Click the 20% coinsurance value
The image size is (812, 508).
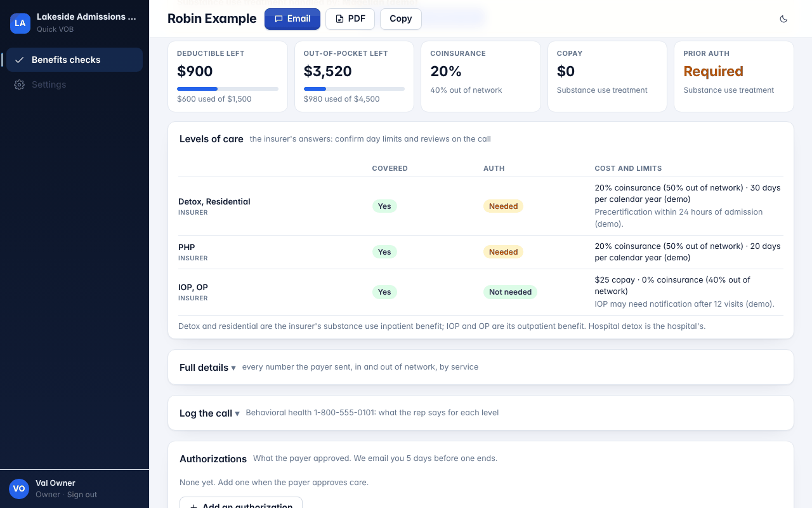coord(446,71)
